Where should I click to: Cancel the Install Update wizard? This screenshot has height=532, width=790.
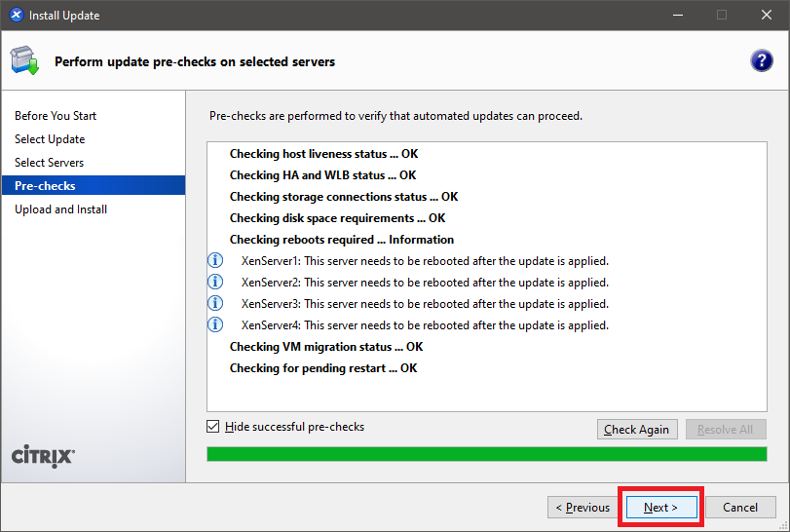click(x=739, y=508)
